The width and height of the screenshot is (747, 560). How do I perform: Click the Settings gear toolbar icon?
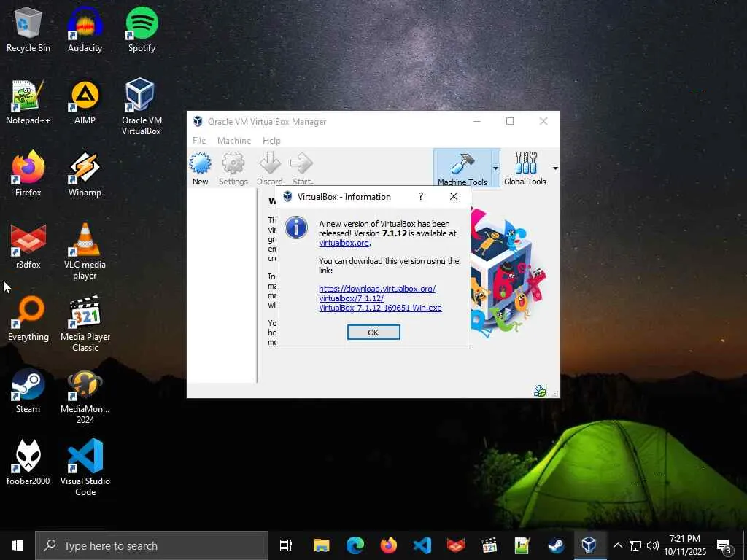click(233, 168)
